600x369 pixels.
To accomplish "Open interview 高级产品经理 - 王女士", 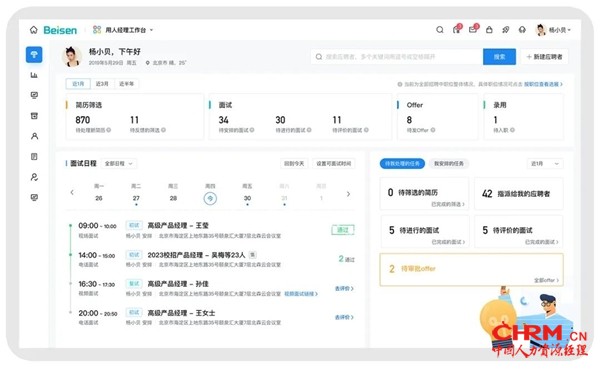I will tap(181, 313).
